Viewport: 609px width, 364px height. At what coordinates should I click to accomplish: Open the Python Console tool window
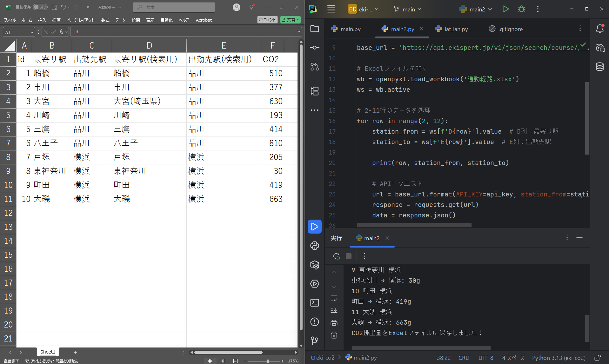pos(314,246)
